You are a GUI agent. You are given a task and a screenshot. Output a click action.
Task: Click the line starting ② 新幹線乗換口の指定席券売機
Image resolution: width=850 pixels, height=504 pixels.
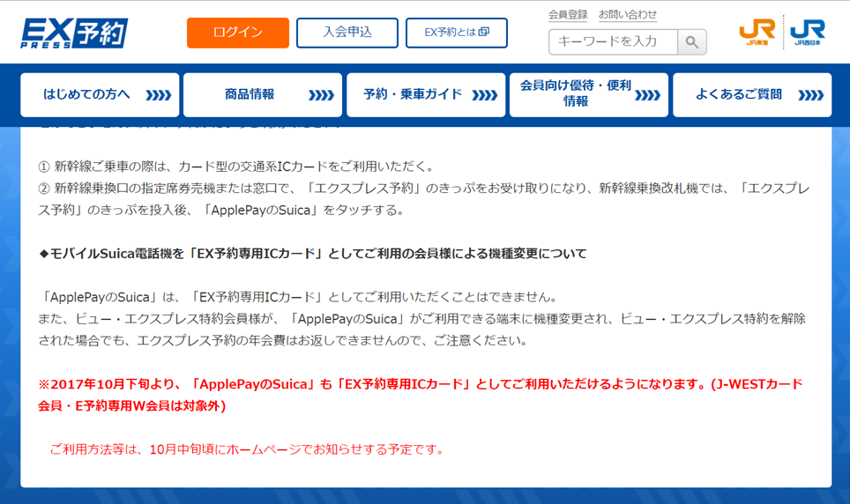(423, 199)
